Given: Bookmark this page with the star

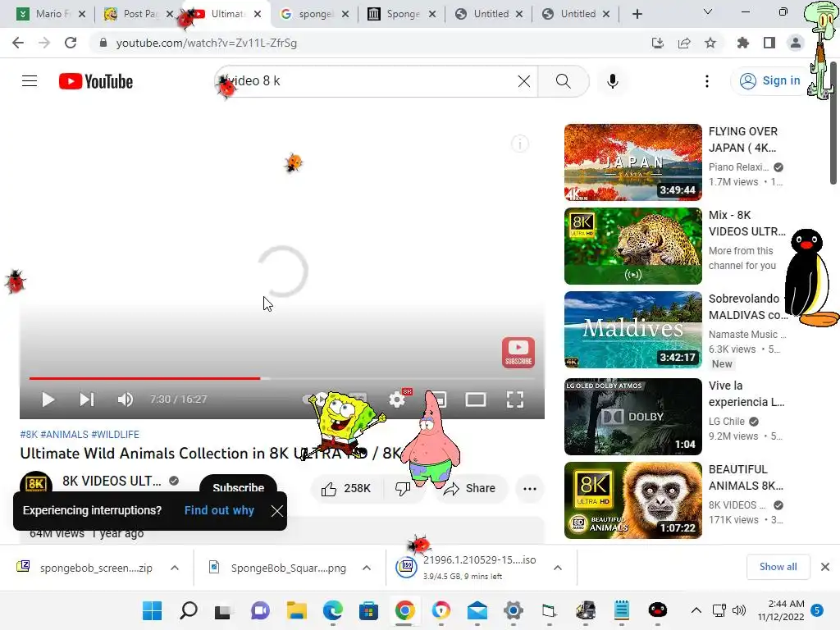Looking at the screenshot, I should click(710, 43).
